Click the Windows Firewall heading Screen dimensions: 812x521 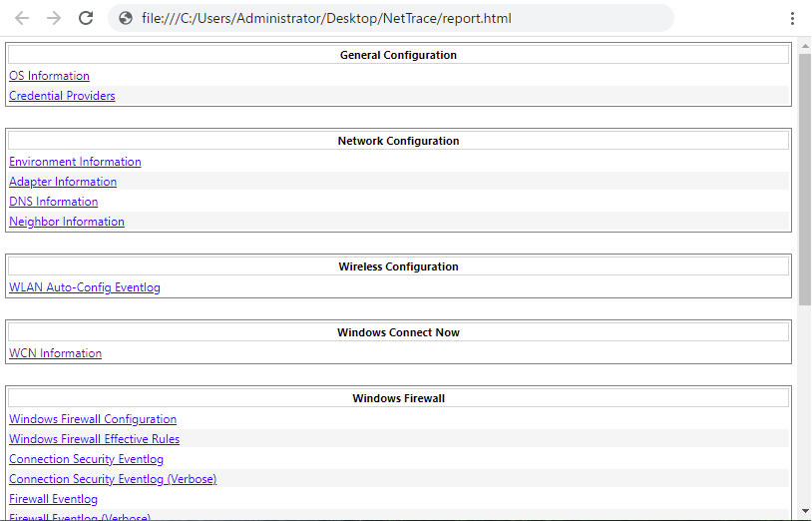coord(398,398)
